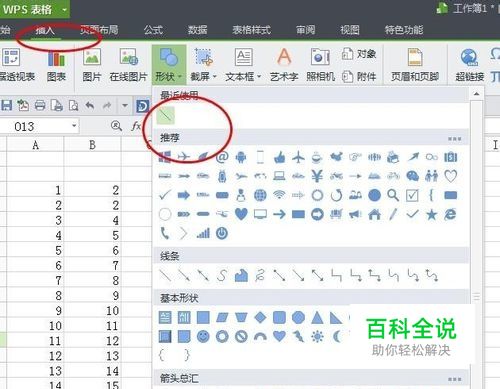Screen dimensions: 500x389
Task: Click the print preview icon
Action: tap(73, 106)
